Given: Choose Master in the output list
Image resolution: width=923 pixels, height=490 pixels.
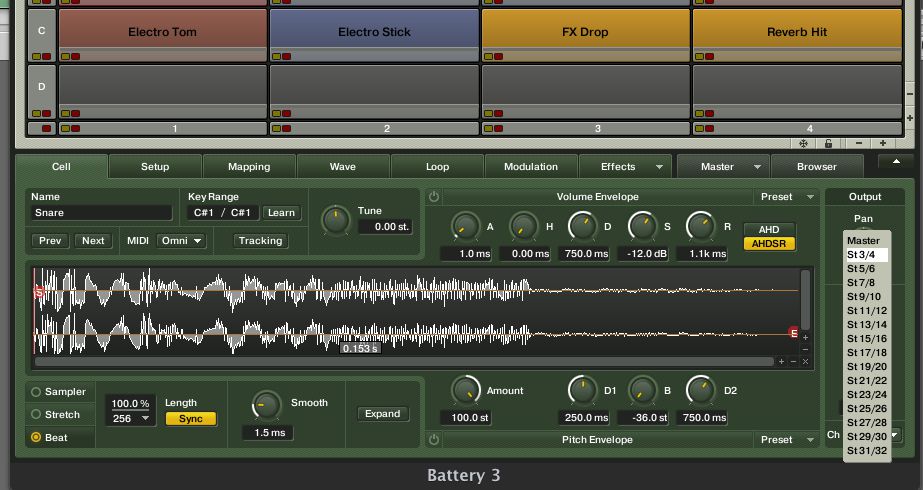Looking at the screenshot, I should pos(866,240).
